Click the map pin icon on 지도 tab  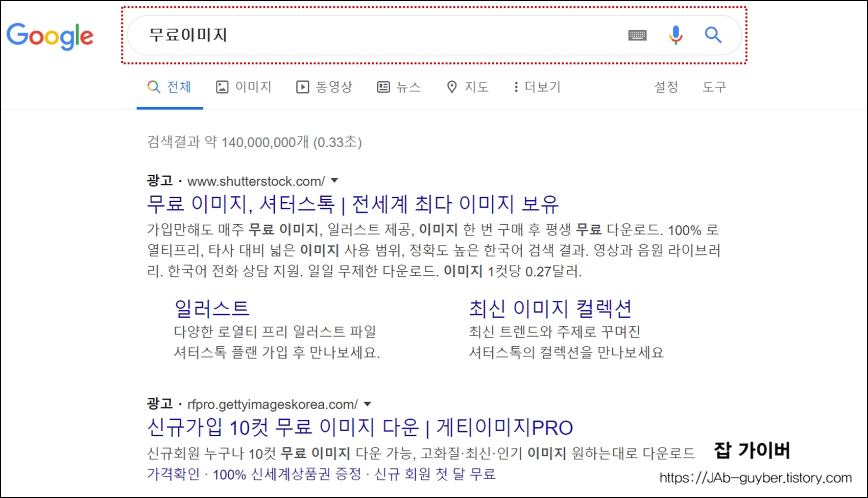pos(452,87)
